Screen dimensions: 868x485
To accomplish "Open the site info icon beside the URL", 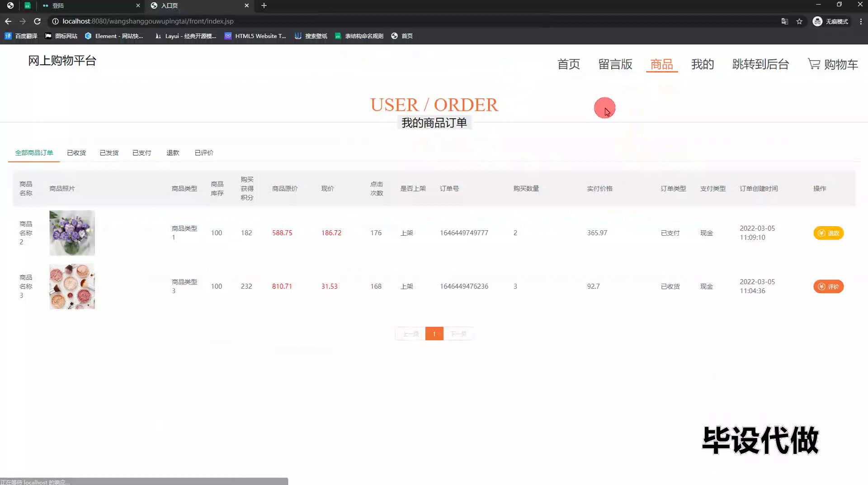I will click(55, 21).
